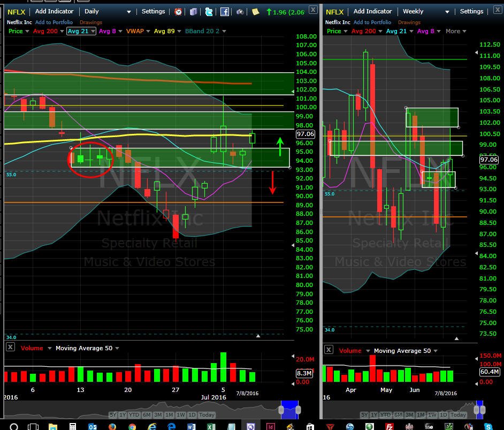Viewport: 504px width, 430px height.
Task: Click the blue range selector in Daily overview
Action: [289, 410]
